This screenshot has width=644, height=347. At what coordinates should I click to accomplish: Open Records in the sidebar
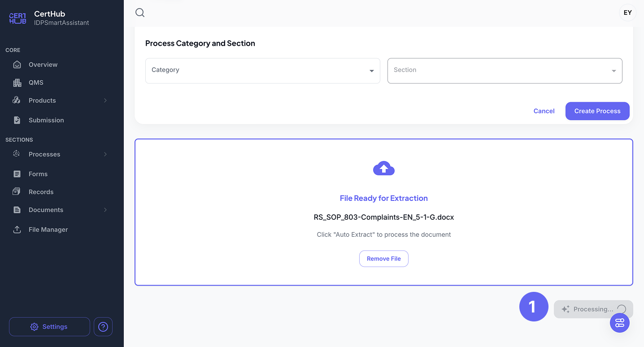tap(41, 192)
